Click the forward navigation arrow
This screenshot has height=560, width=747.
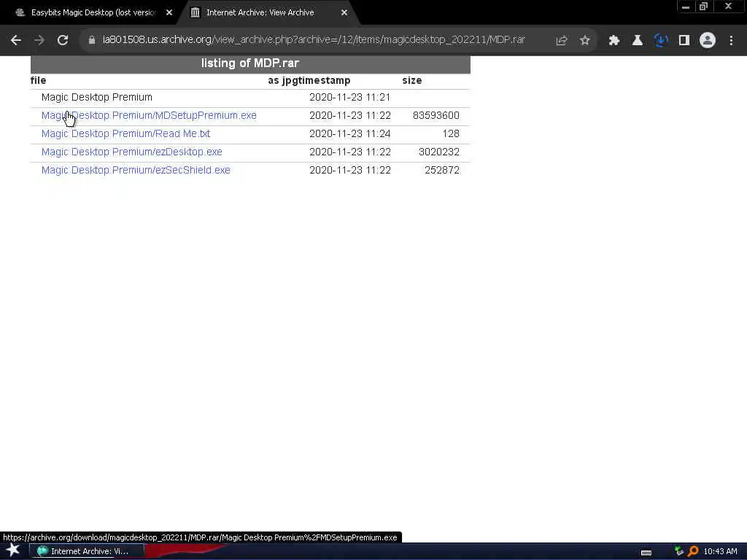coord(39,41)
